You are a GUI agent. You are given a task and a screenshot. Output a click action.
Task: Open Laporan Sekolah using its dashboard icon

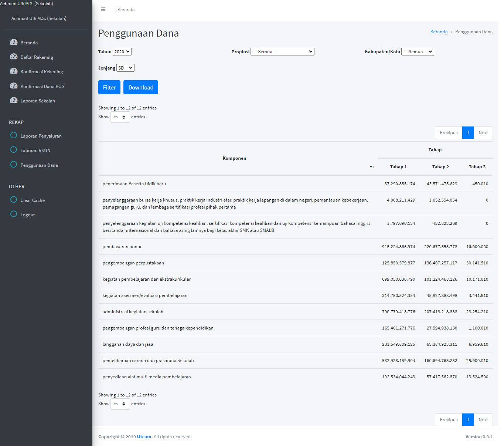click(14, 100)
